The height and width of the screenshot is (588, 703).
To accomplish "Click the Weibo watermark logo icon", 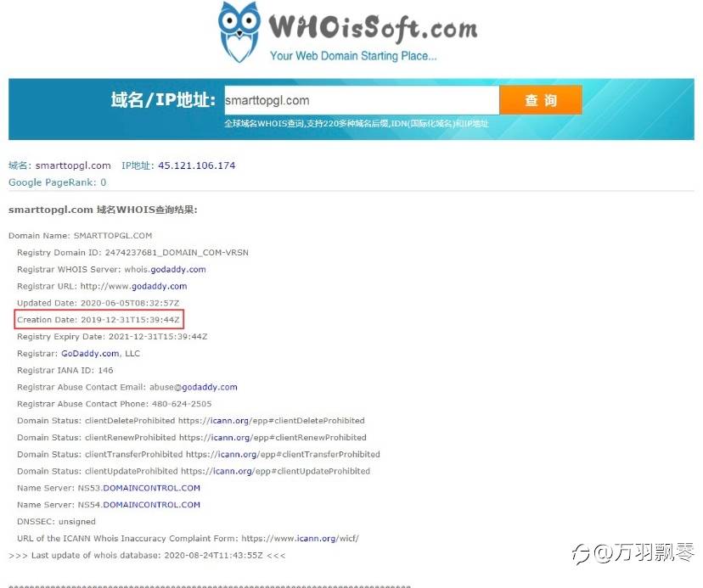I will point(582,553).
